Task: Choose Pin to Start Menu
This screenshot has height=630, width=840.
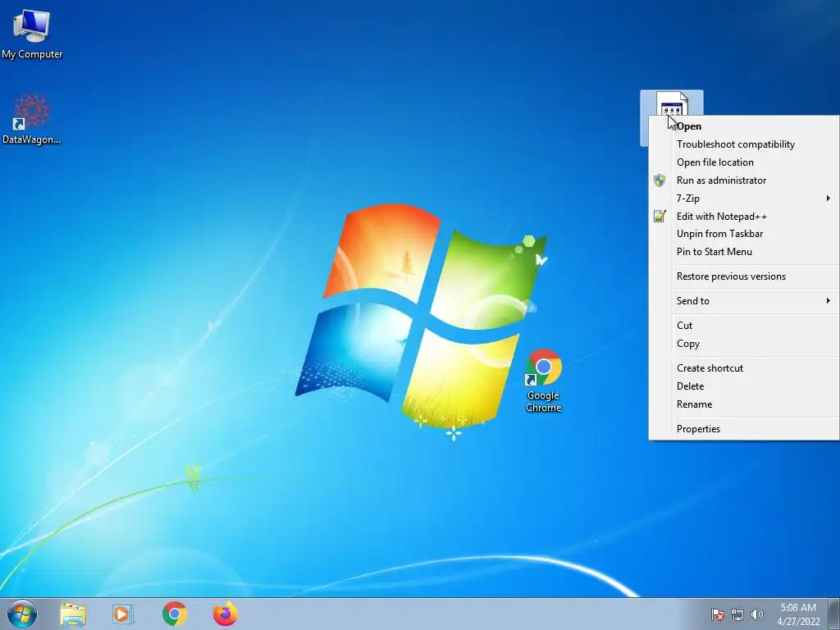Action: [x=744, y=252]
